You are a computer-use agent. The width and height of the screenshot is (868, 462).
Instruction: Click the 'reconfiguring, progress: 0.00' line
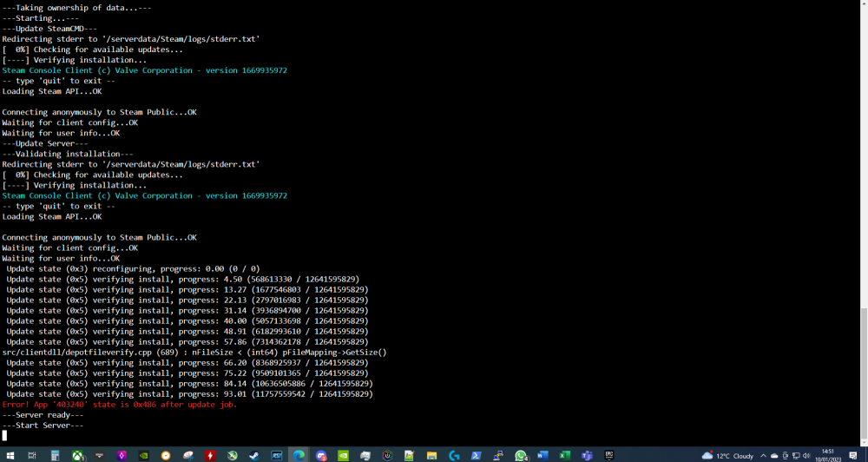(133, 268)
